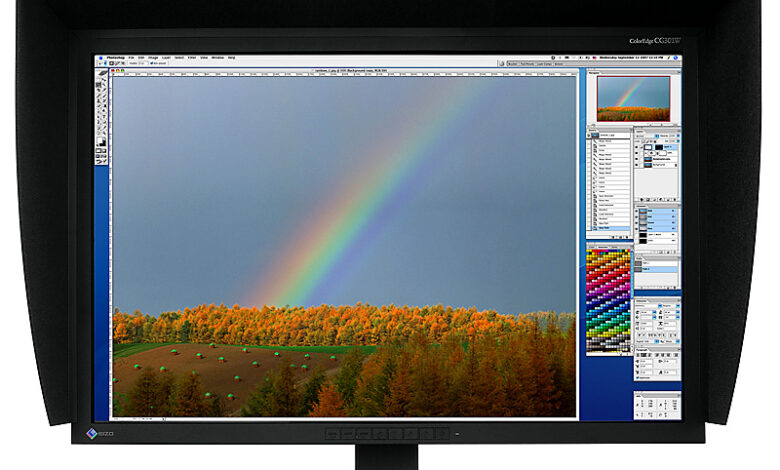Switch to Quick Mask mode in the toolbox
This screenshot has width=780, height=470.
(104, 151)
